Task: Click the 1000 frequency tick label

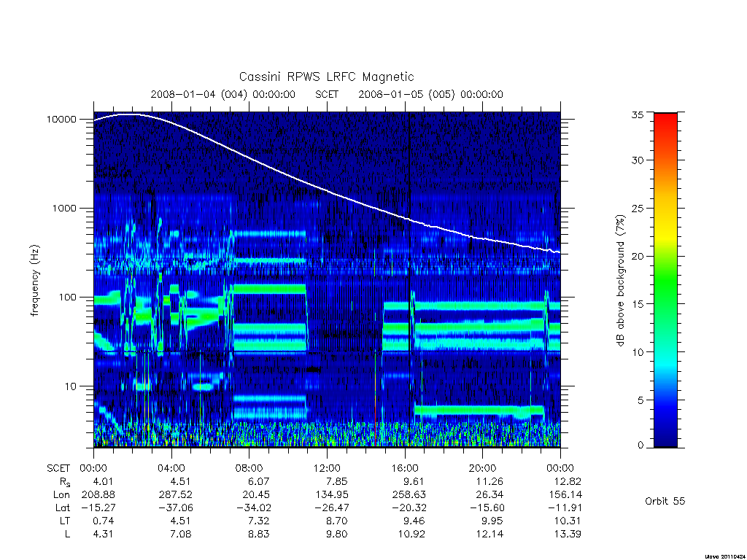Action: (64, 209)
